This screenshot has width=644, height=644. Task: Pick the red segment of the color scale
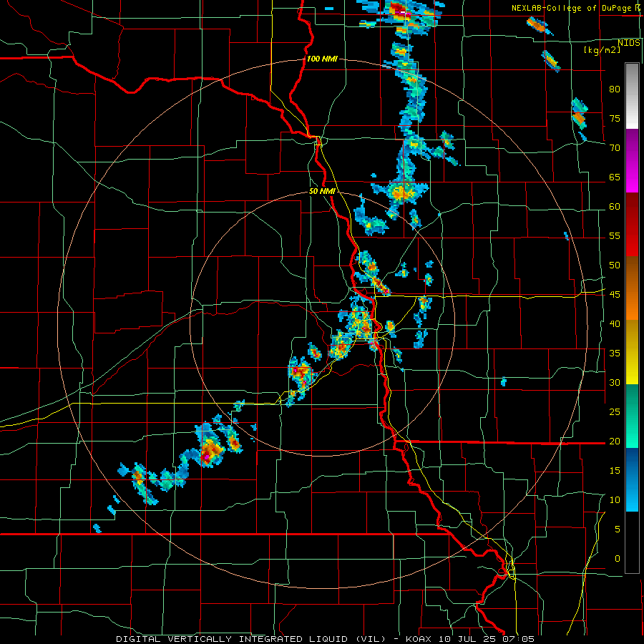tap(632, 225)
